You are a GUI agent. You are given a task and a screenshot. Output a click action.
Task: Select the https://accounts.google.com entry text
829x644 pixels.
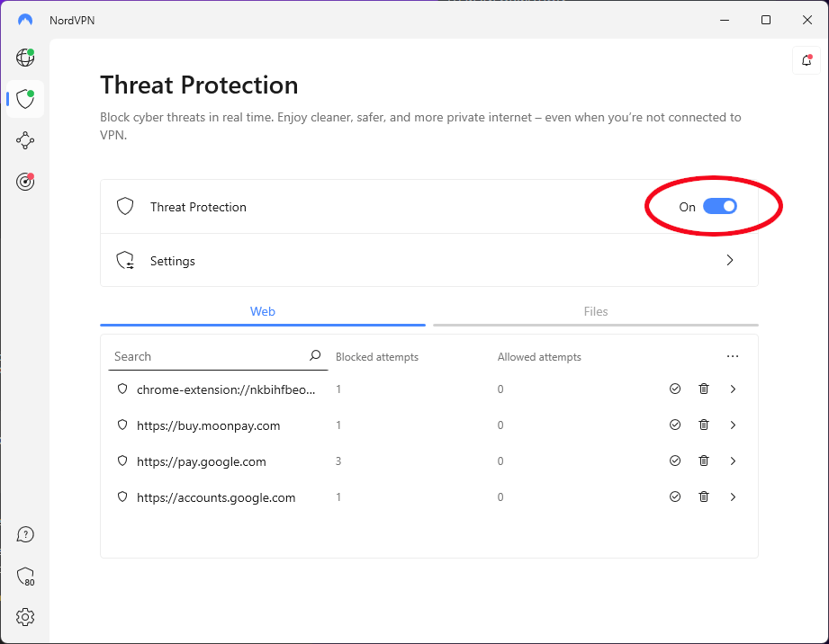216,497
